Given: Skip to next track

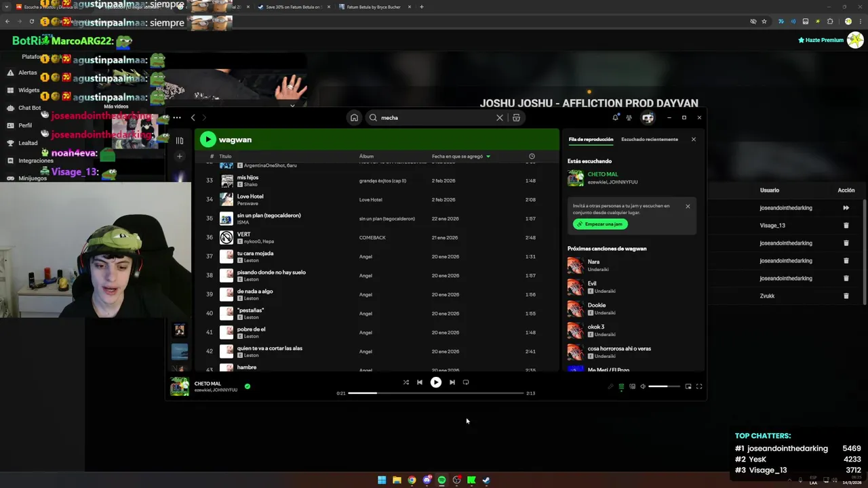Looking at the screenshot, I should (452, 382).
